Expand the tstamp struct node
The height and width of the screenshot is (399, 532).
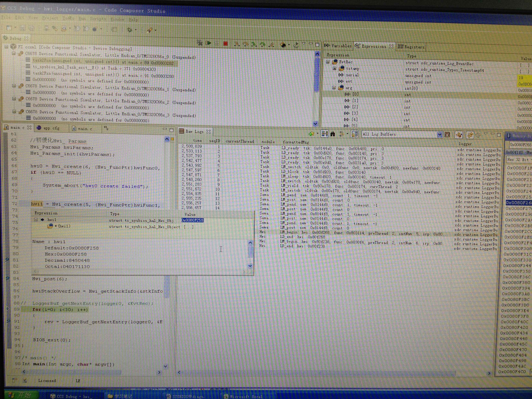[334, 68]
